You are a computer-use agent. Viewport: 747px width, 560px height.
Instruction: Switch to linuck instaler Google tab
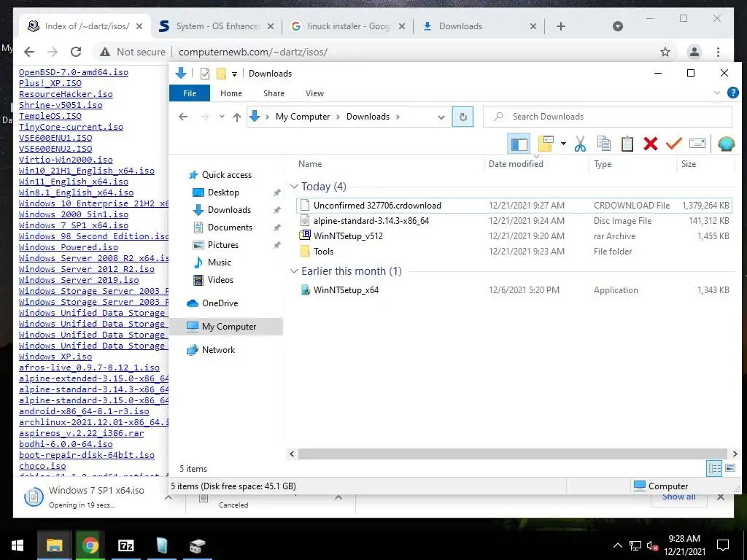click(x=348, y=26)
